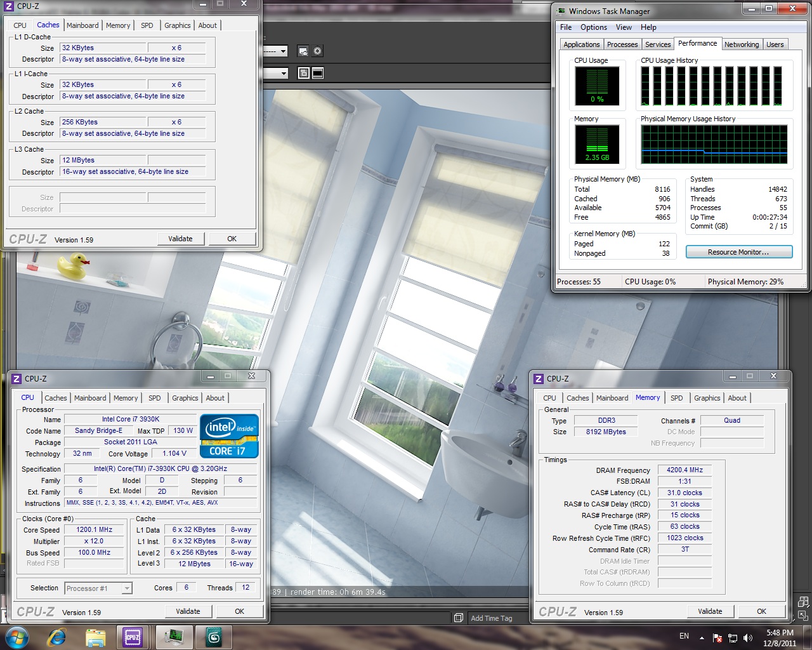This screenshot has width=812, height=650.
Task: Open the Windows Start menu orb
Action: (x=16, y=637)
